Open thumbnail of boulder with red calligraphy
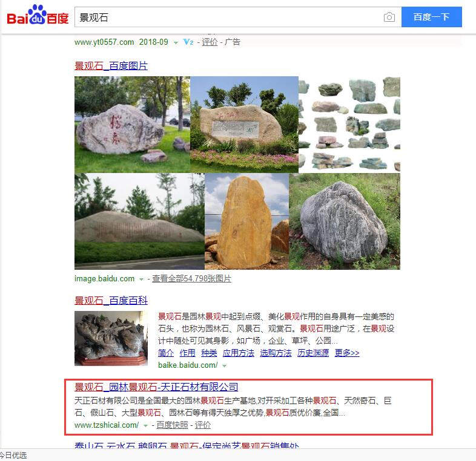This screenshot has width=476, height=461. pos(132,125)
